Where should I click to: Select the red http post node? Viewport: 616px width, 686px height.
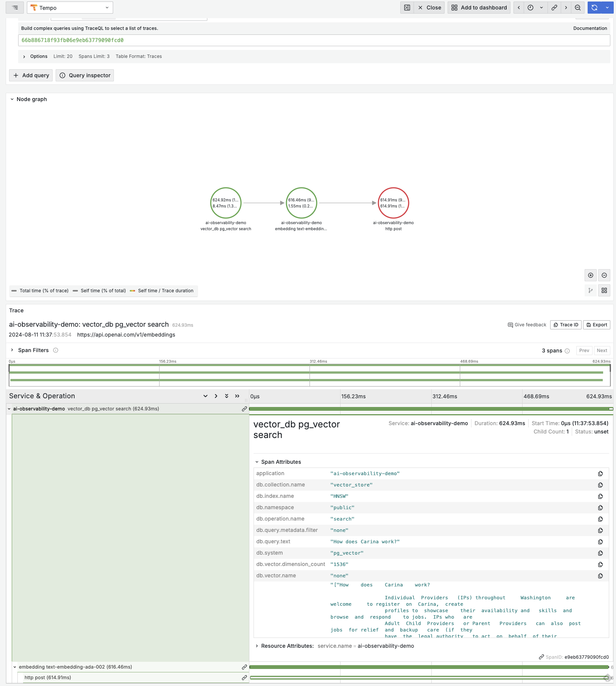(x=394, y=203)
